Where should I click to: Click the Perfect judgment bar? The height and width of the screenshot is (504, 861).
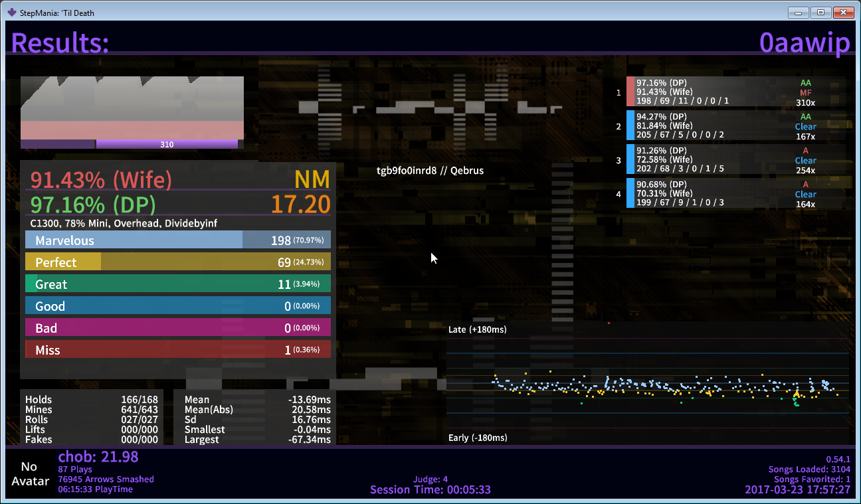pyautogui.click(x=177, y=262)
